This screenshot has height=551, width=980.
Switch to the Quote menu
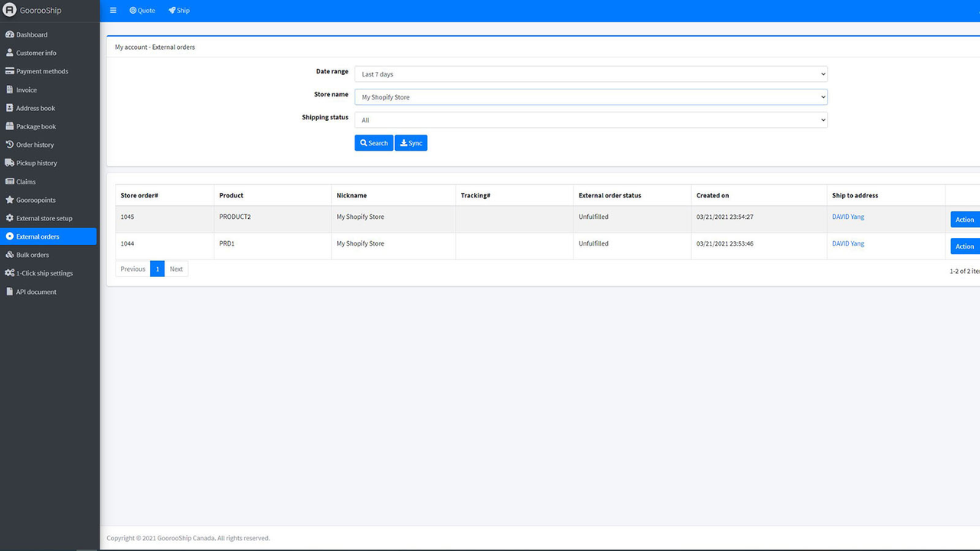[142, 10]
